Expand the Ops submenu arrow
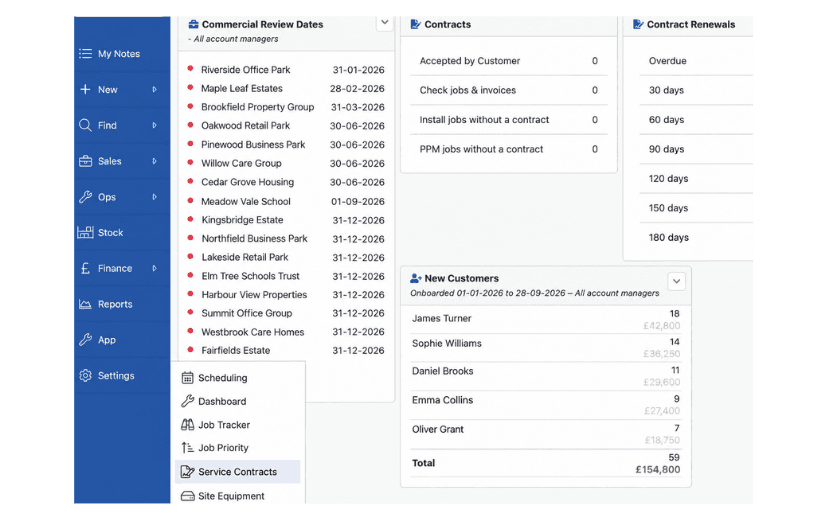The width and height of the screenshot is (840, 520). tap(154, 197)
